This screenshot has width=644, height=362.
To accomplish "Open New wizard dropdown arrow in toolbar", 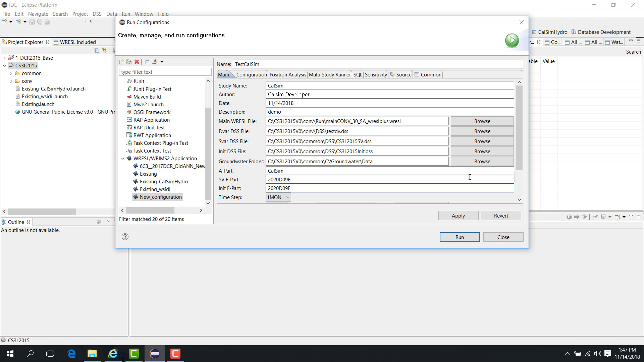I will [11, 22].
